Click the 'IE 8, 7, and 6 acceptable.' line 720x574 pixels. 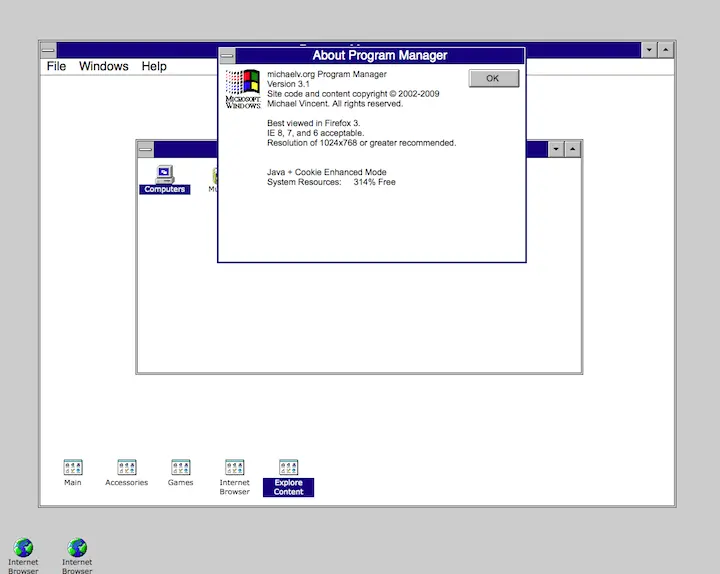point(315,133)
